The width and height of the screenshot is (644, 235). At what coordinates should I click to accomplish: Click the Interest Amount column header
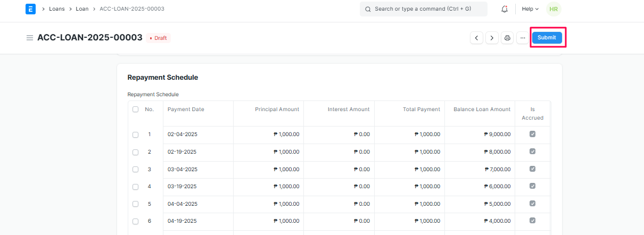tap(349, 110)
